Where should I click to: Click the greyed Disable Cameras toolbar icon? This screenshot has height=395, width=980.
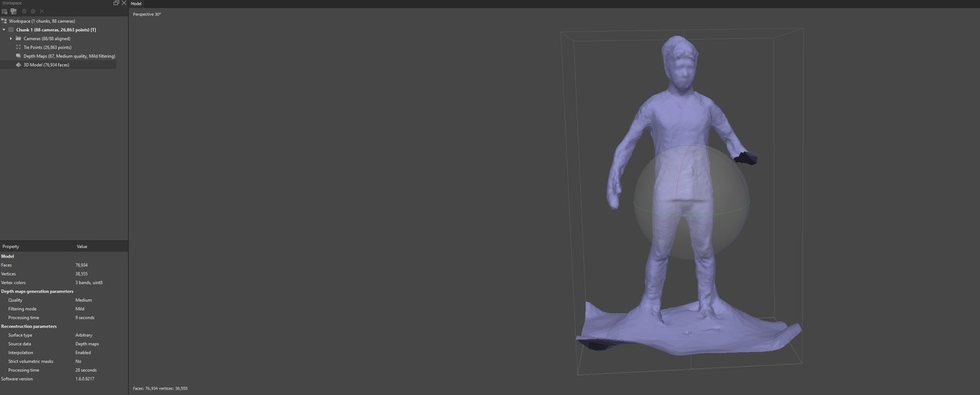[32, 11]
